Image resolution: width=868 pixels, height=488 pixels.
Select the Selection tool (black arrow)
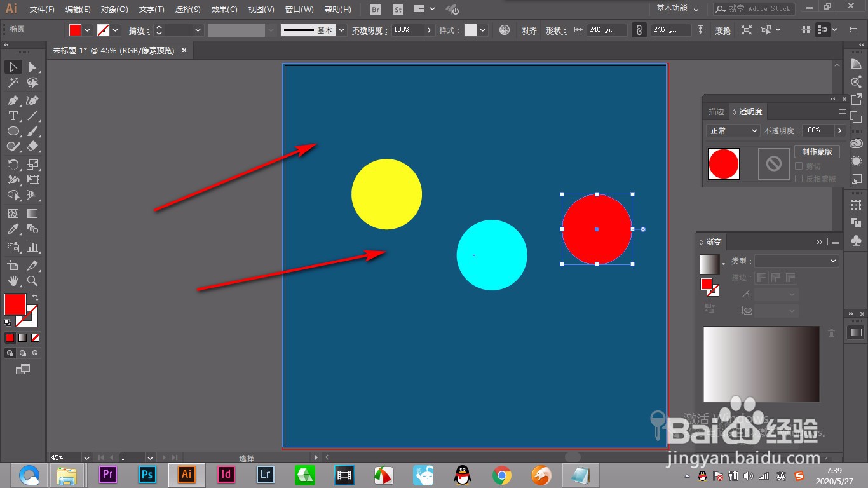13,67
